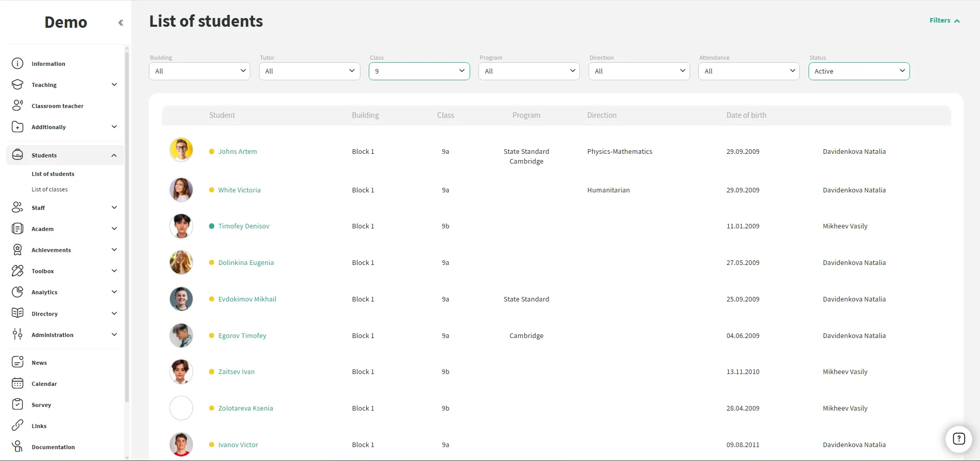Go to List of classes
This screenshot has width=980, height=461.
[x=49, y=189]
